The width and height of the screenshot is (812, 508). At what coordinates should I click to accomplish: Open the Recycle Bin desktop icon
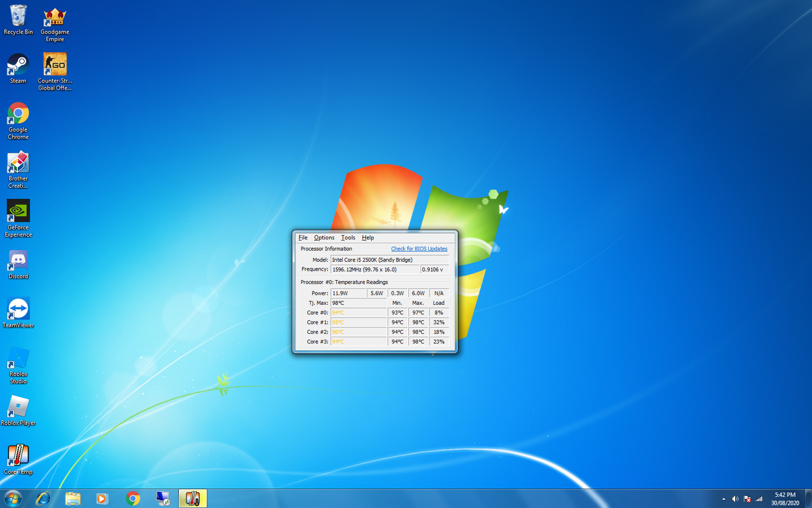coord(18,20)
